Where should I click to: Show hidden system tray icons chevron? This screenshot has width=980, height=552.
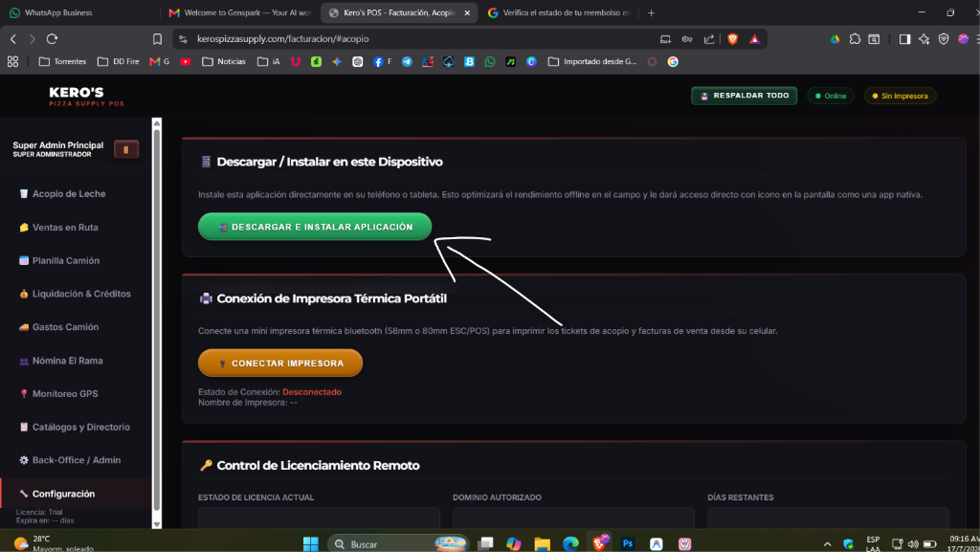click(x=827, y=544)
